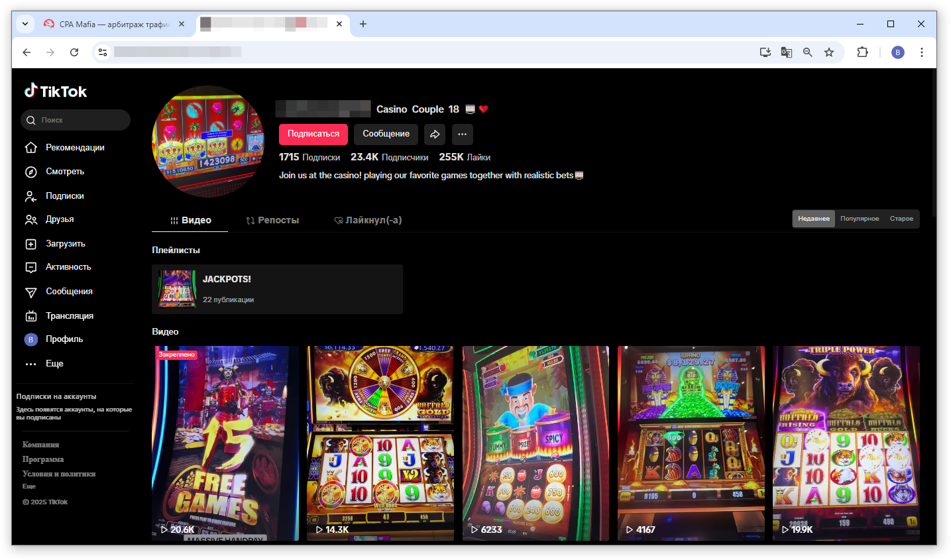The image size is (951, 560).
Task: Select Недавнее video sorting
Action: pyautogui.click(x=813, y=219)
